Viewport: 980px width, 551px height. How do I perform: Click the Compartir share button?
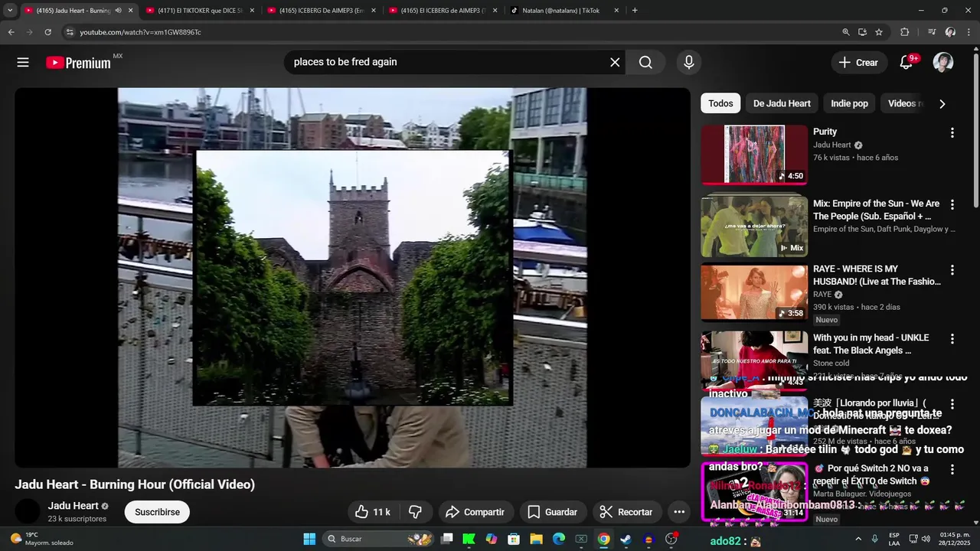point(475,512)
